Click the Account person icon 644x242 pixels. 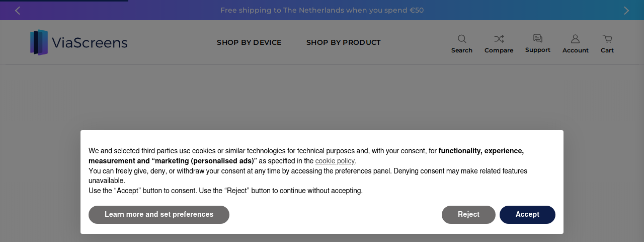pyautogui.click(x=576, y=39)
